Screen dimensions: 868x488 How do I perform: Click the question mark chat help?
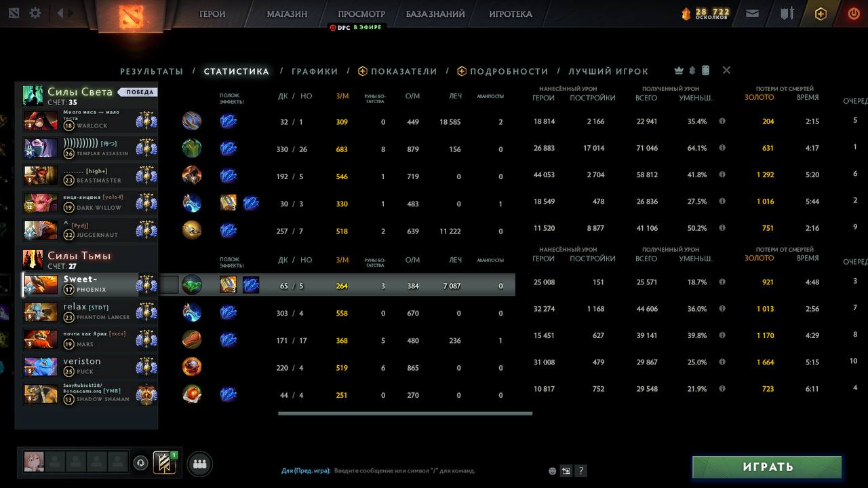point(580,470)
